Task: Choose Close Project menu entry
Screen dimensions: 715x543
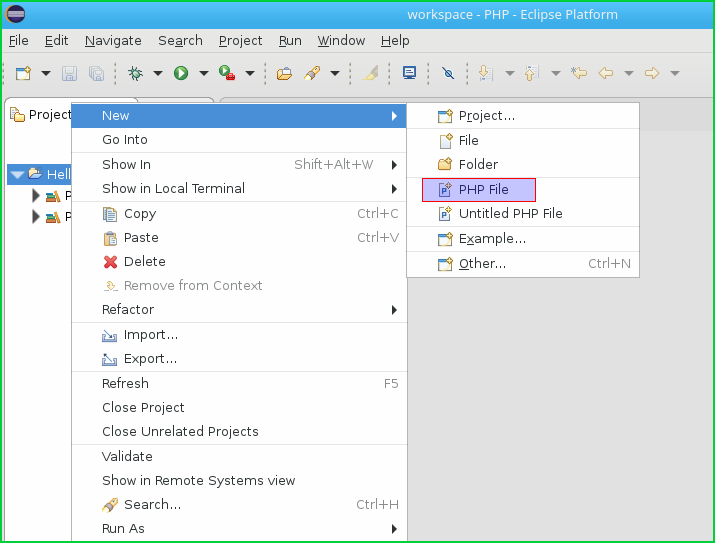Action: click(239, 408)
